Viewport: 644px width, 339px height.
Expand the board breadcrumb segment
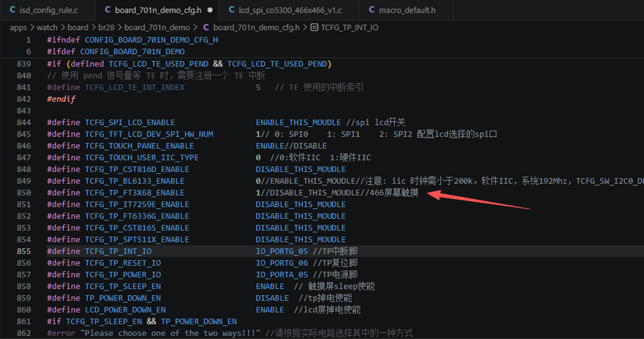click(78, 28)
